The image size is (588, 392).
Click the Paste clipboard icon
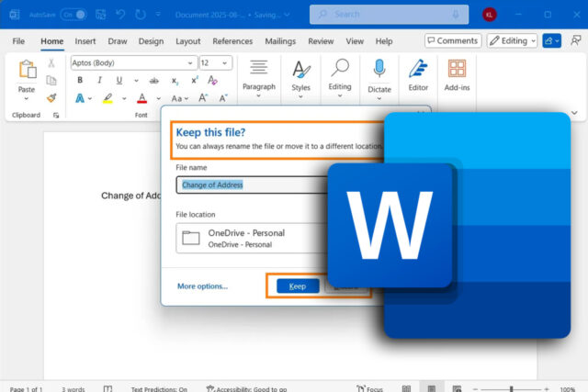[27, 70]
